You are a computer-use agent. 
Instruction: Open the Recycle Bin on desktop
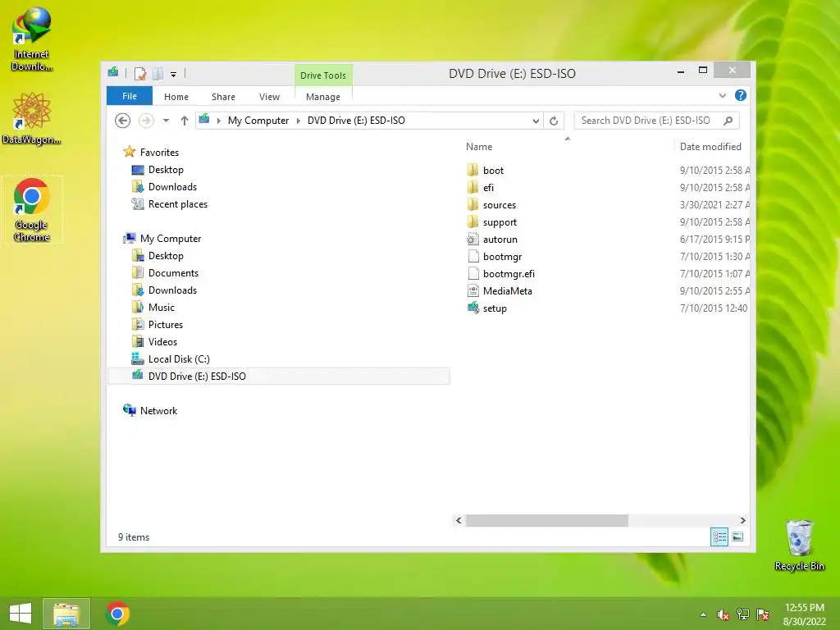(x=799, y=545)
